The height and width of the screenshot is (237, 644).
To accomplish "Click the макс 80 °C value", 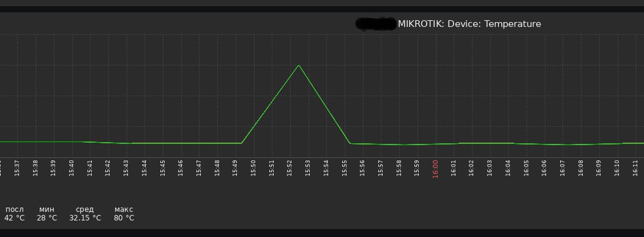I will [x=124, y=217].
